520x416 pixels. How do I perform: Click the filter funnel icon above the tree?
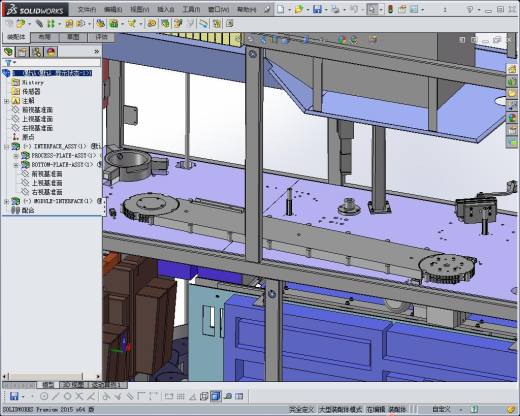point(8,63)
